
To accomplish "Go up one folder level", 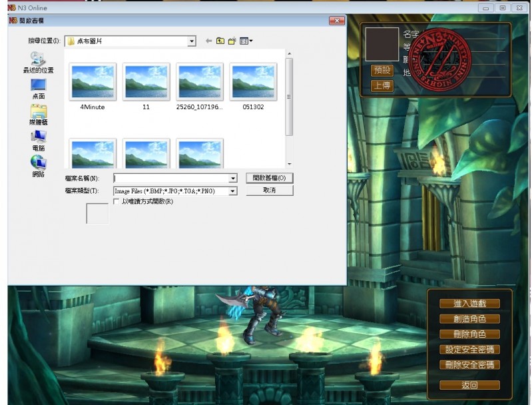I will coord(220,41).
